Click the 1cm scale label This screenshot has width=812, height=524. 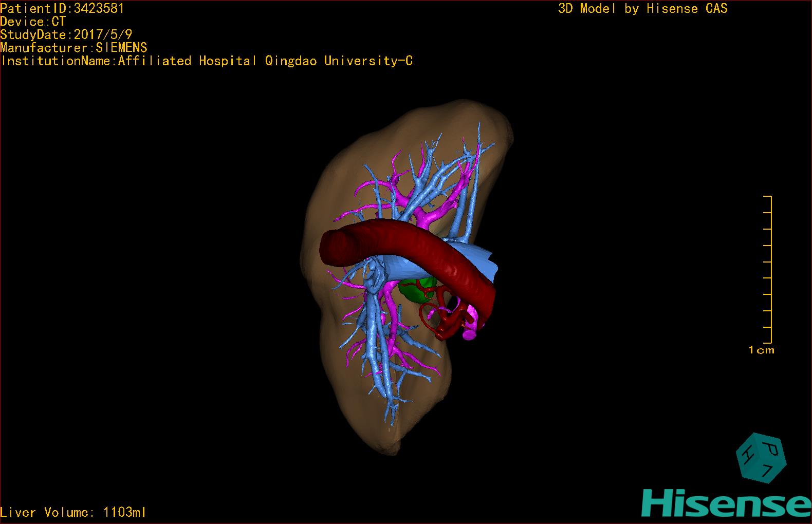tap(761, 350)
